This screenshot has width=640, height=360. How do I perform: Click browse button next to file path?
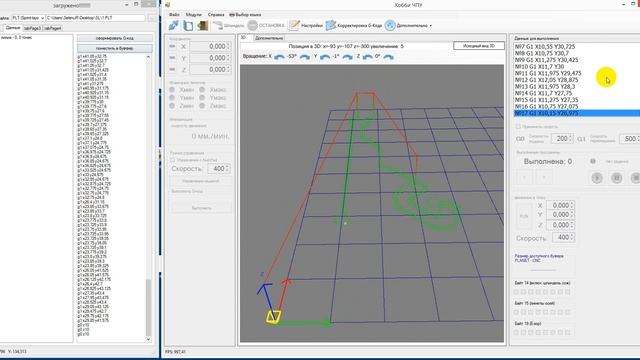[152, 18]
